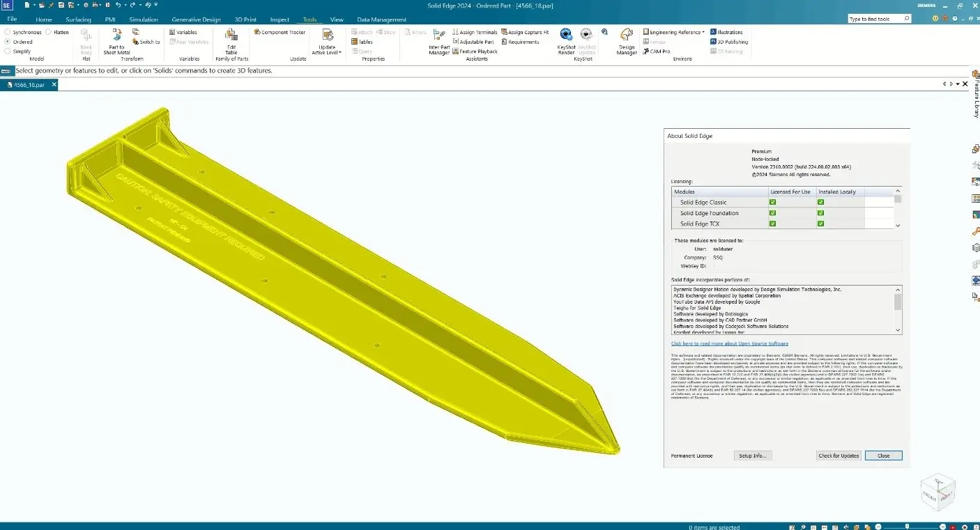Start Feature Playback
Image resolution: width=980 pixels, height=530 pixels.
475,52
